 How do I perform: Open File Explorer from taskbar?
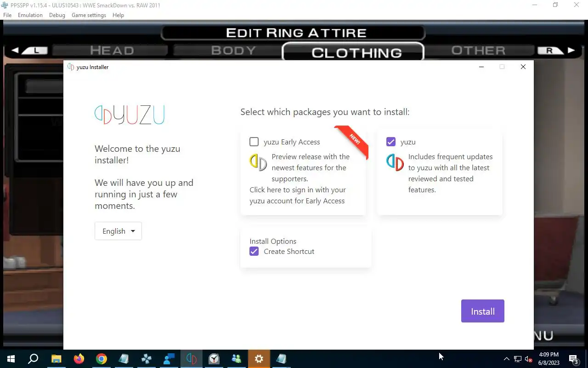56,359
